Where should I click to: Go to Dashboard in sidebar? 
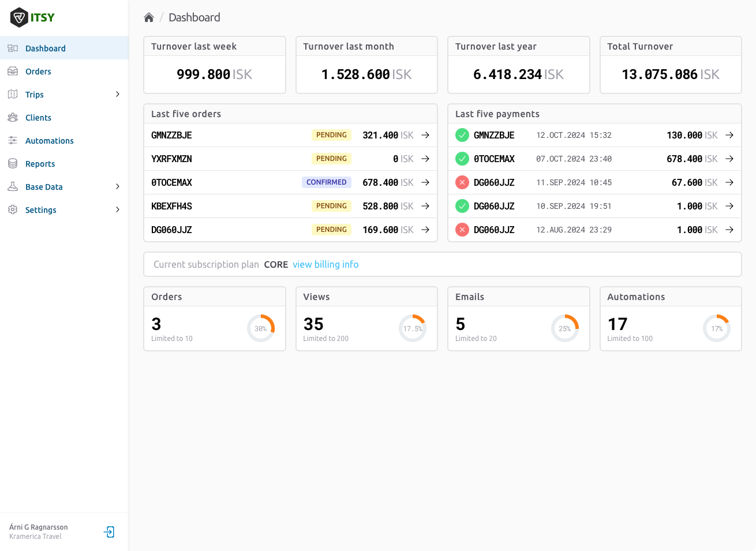pos(64,48)
